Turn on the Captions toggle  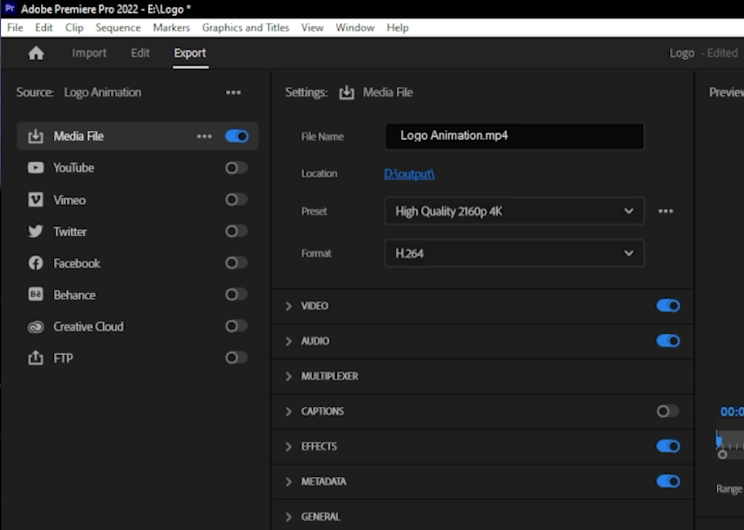point(667,411)
